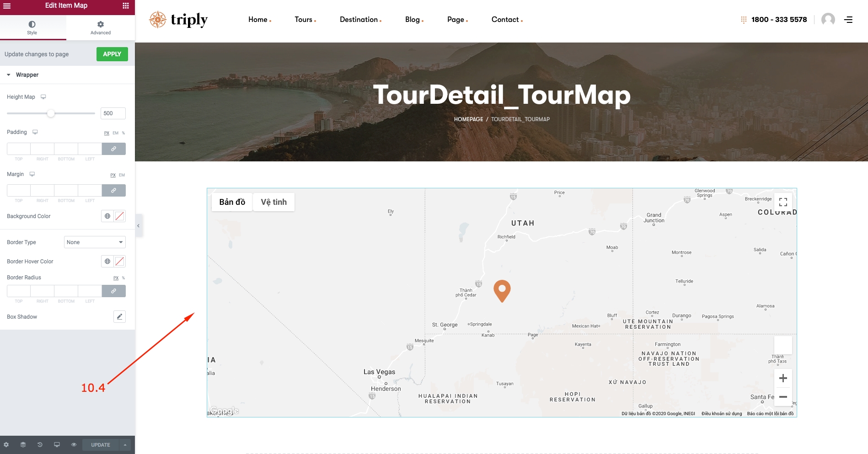This screenshot has height=454, width=868.
Task: Click map fullscreen toggle icon
Action: (783, 202)
